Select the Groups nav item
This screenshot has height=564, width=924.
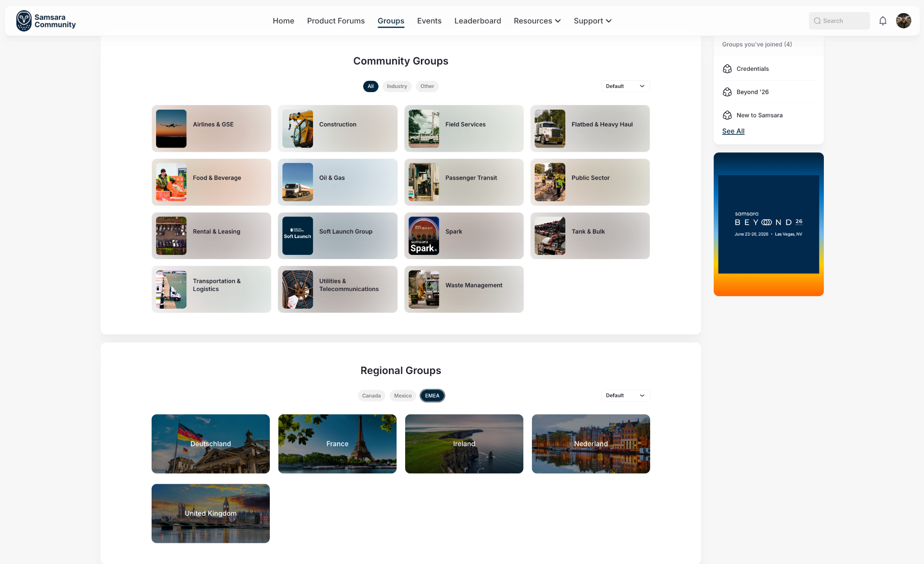(391, 21)
